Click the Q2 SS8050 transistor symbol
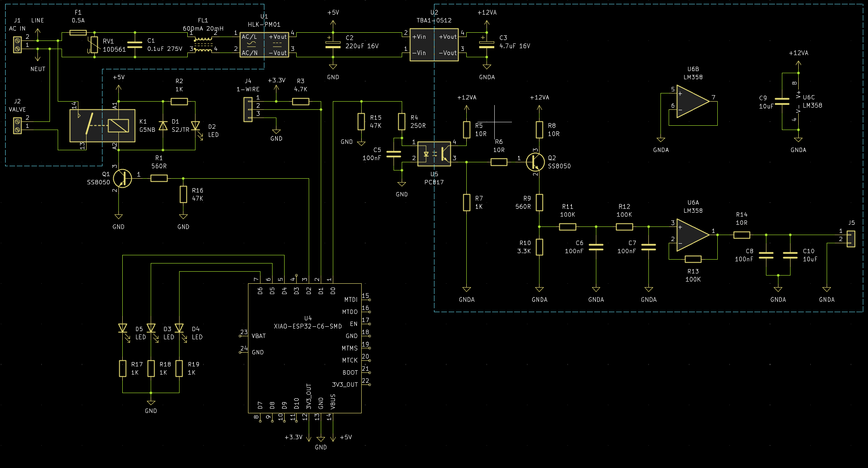Screen dimensions: 868x468 (x=536, y=162)
